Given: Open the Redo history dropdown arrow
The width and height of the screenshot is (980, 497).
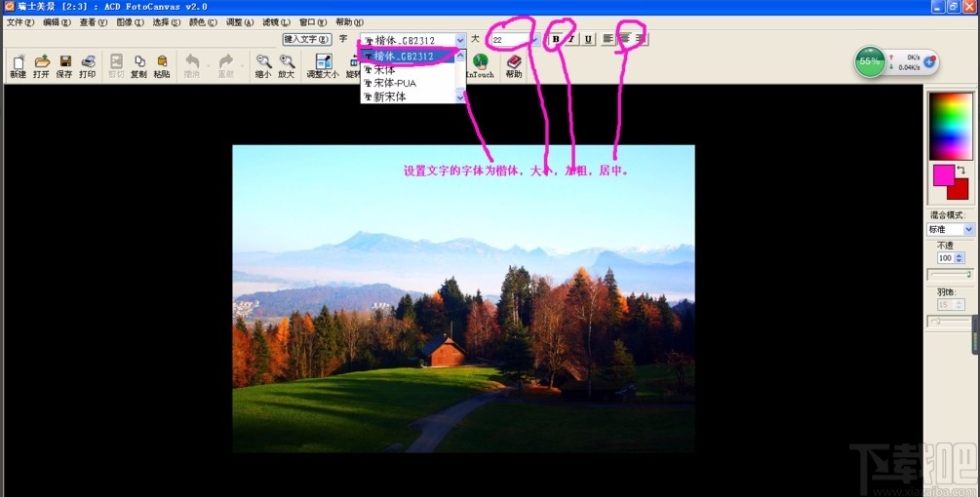Looking at the screenshot, I should tap(243, 65).
